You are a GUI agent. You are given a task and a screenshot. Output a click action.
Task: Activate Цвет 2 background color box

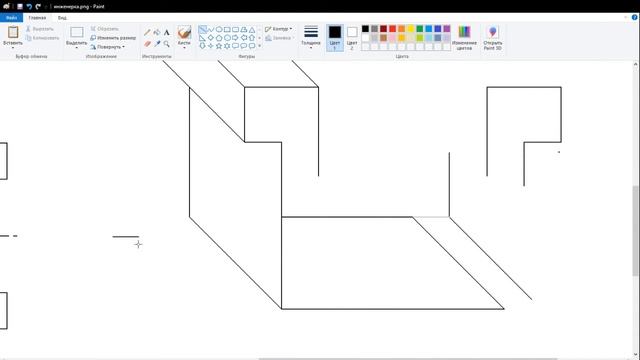point(352,38)
